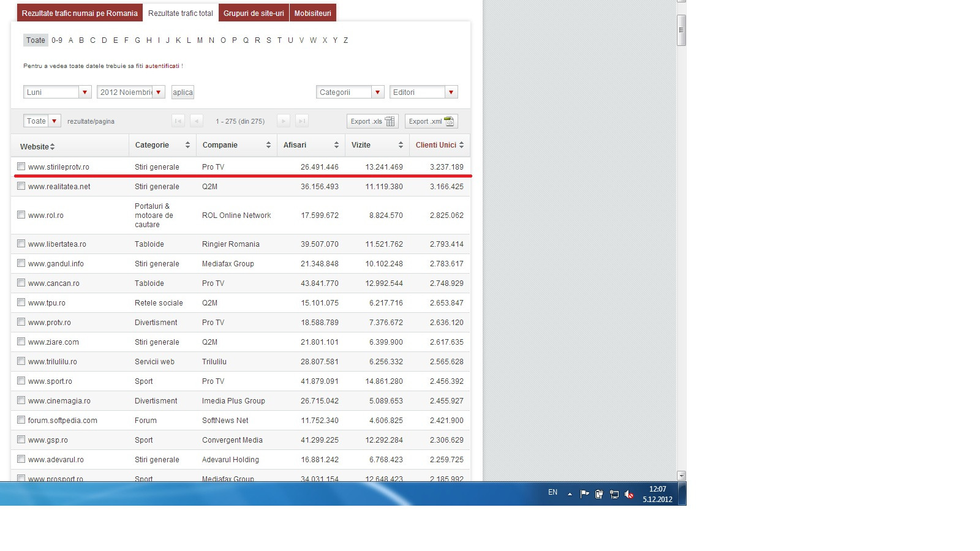The height and width of the screenshot is (551, 980).
Task: Open the Mobisiteuri tab
Action: tap(312, 13)
